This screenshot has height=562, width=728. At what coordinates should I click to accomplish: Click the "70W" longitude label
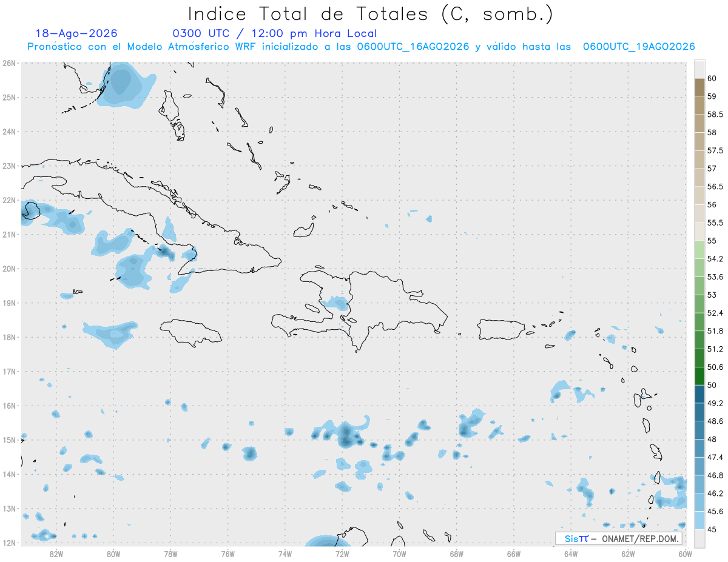(x=399, y=554)
